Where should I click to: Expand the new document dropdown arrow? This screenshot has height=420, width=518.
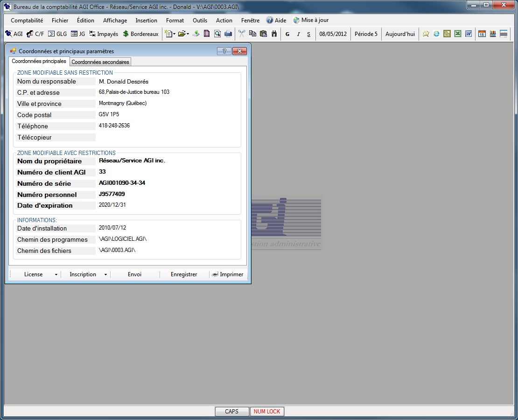click(174, 34)
